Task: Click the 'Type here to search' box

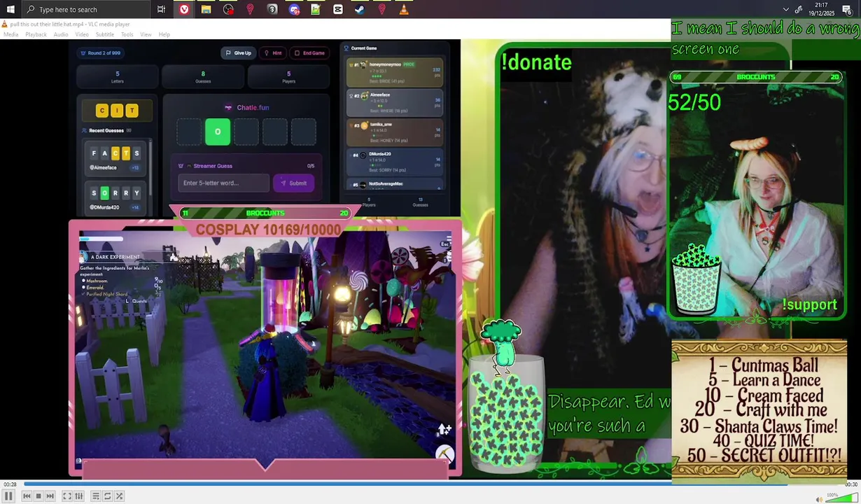Action: 85,9
